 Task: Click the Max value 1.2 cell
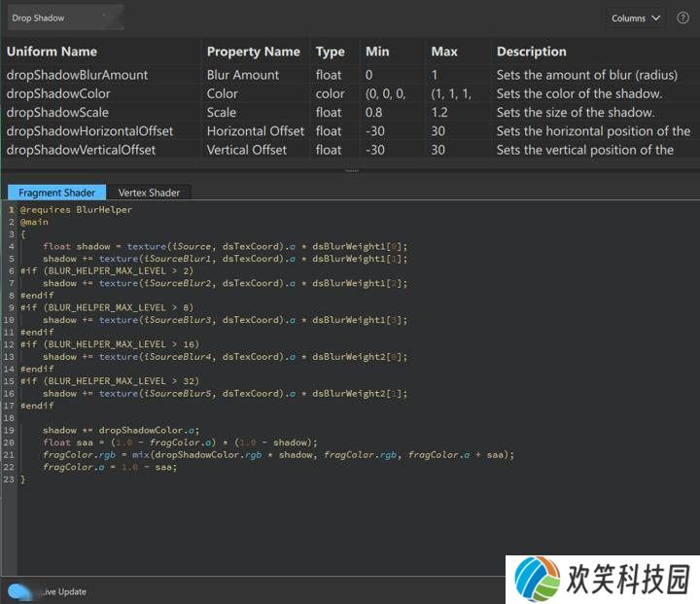(439, 112)
